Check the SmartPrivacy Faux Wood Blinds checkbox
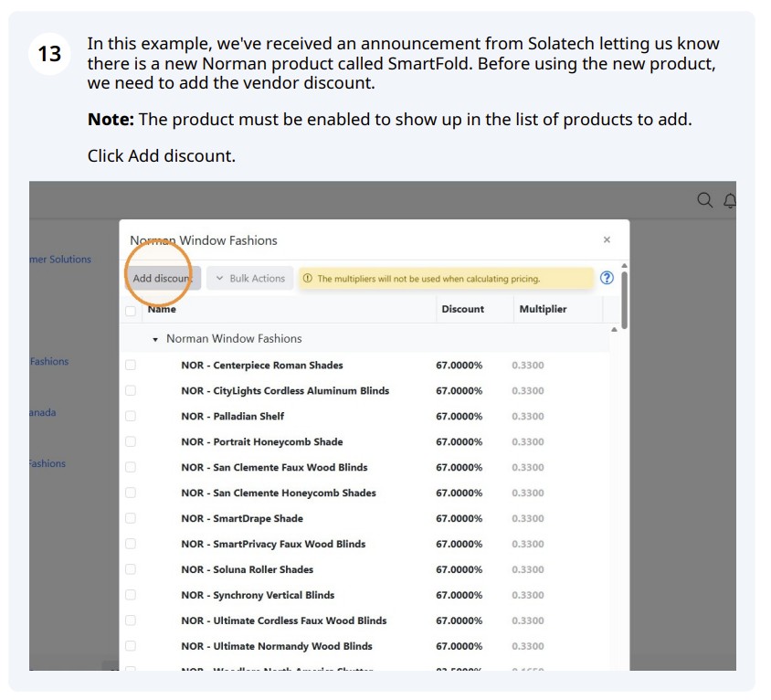The width and height of the screenshot is (771, 700). click(131, 544)
